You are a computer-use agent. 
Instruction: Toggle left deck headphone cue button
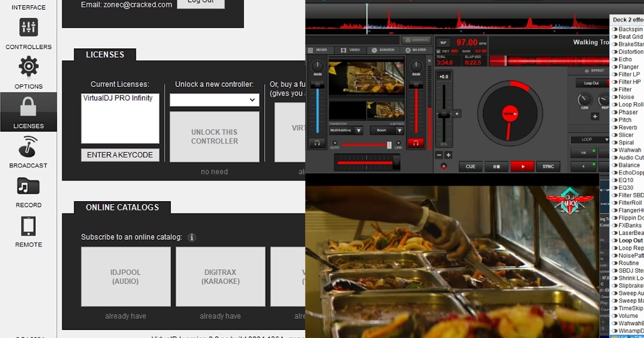(x=317, y=143)
